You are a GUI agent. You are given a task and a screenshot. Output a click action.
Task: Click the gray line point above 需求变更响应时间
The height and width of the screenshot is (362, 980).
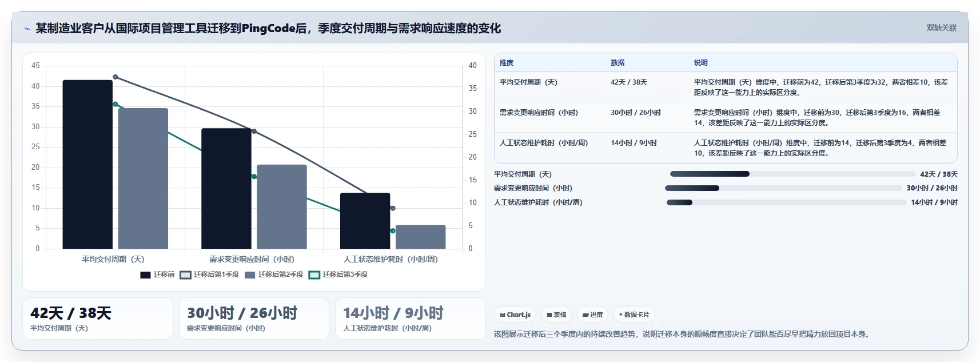254,131
